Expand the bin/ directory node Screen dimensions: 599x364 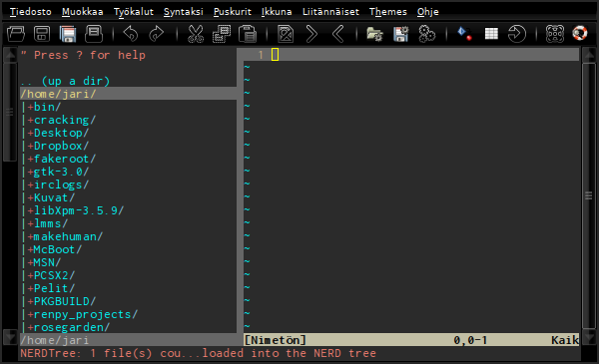point(31,108)
